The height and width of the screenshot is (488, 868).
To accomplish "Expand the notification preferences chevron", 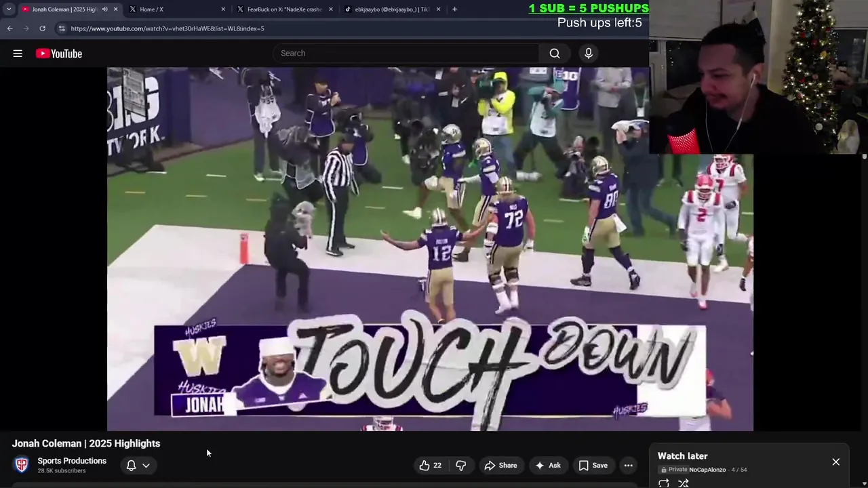I will pos(146,466).
